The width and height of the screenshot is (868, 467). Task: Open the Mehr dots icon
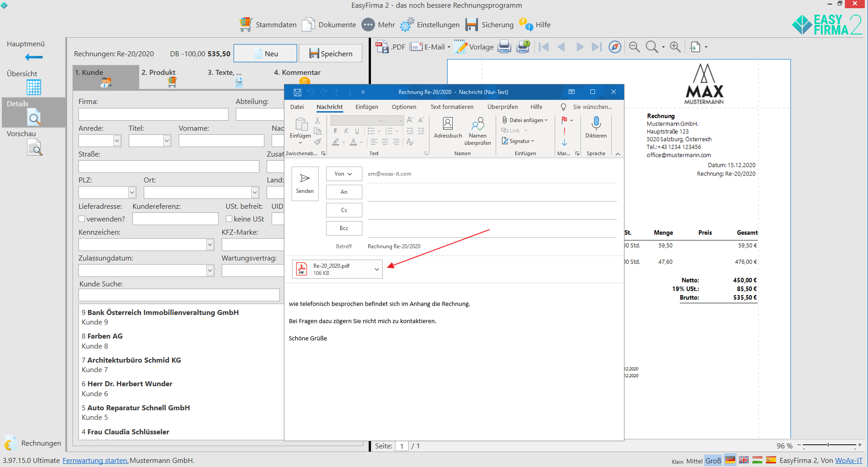tap(368, 25)
